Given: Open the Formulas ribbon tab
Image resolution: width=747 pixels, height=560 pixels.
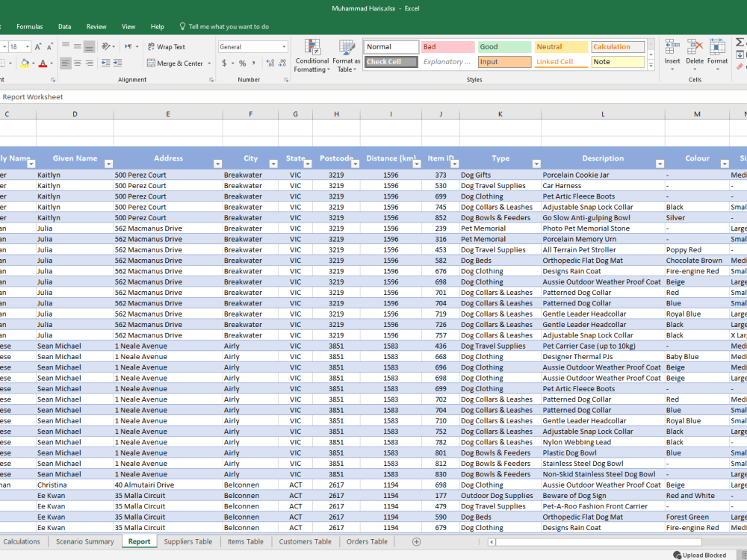Looking at the screenshot, I should coord(30,27).
